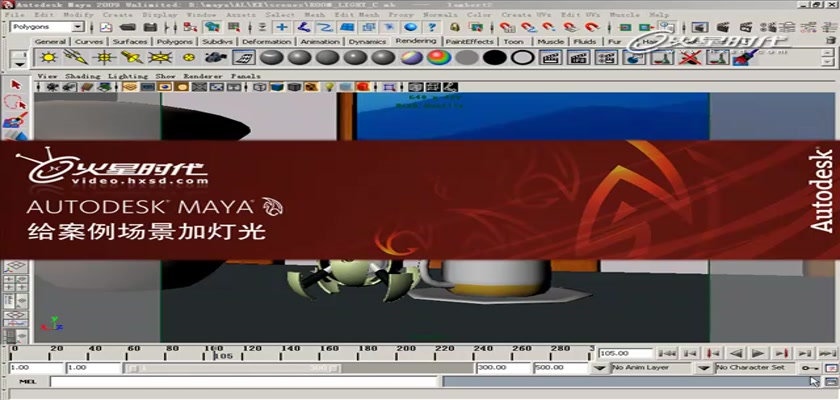This screenshot has width=840, height=400.
Task: Click the Lasso select tool
Action: point(16,103)
